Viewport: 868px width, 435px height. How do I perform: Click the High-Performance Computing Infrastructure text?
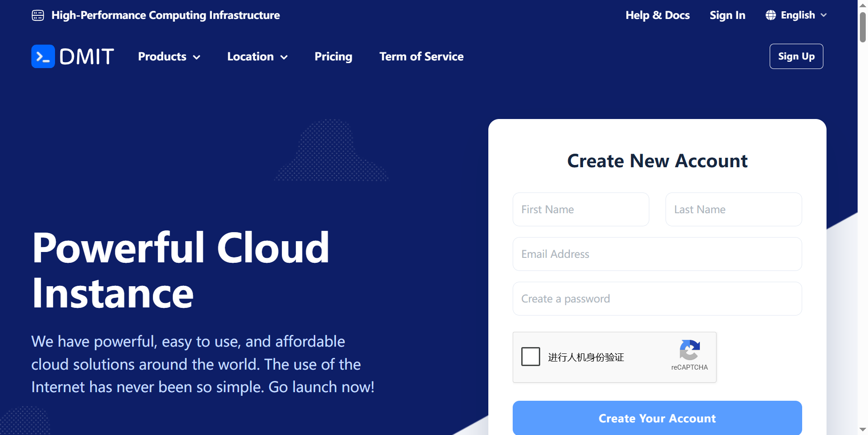[165, 15]
